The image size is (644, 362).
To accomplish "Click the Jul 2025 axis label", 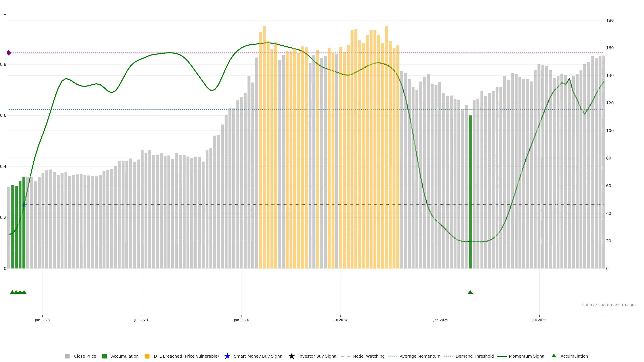I will pyautogui.click(x=539, y=320).
